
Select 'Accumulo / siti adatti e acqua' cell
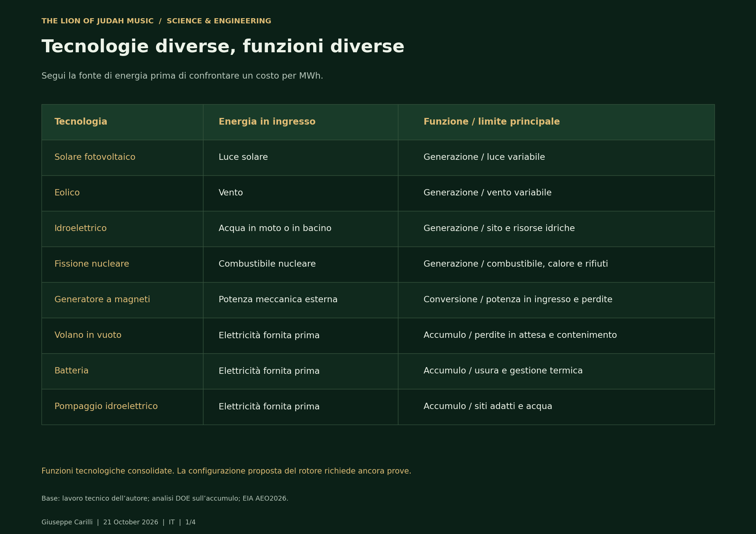coord(556,407)
